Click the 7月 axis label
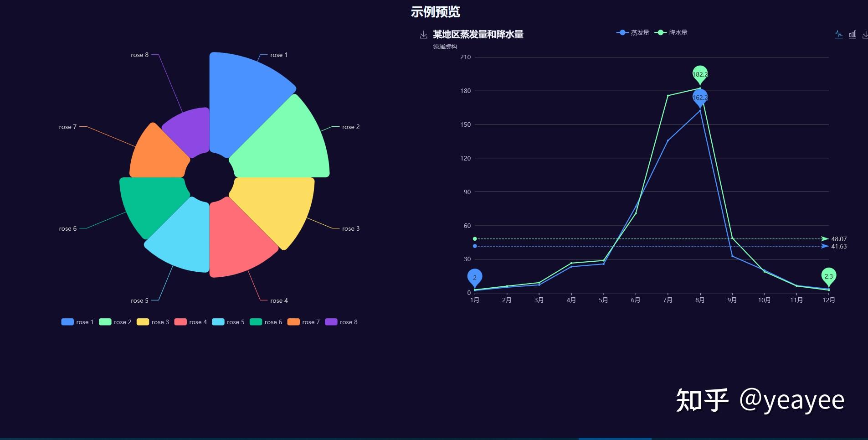Screen dimensions: 868x440 point(667,300)
